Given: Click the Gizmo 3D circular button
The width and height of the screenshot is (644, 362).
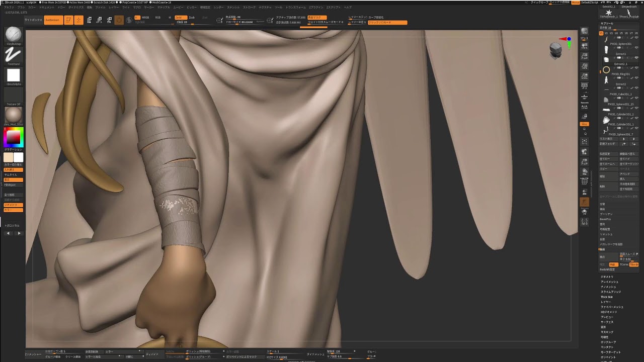Looking at the screenshot, I should [119, 20].
